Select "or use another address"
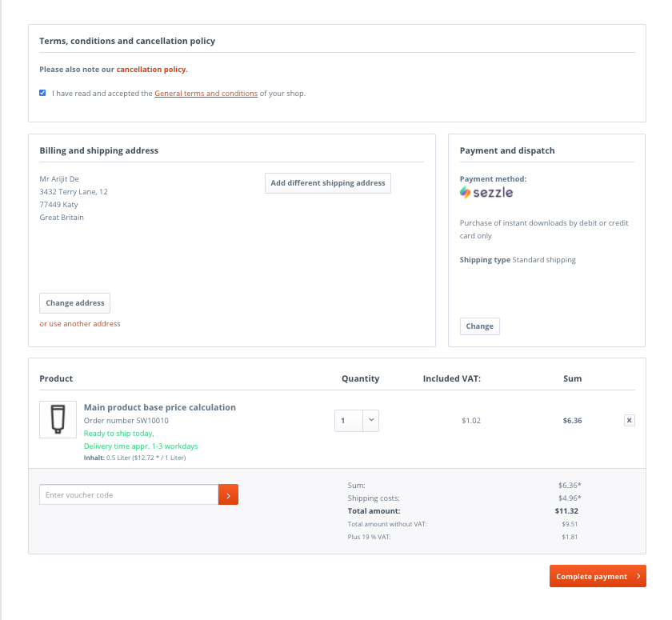Image resolution: width=672 pixels, height=620 pixels. click(x=80, y=324)
